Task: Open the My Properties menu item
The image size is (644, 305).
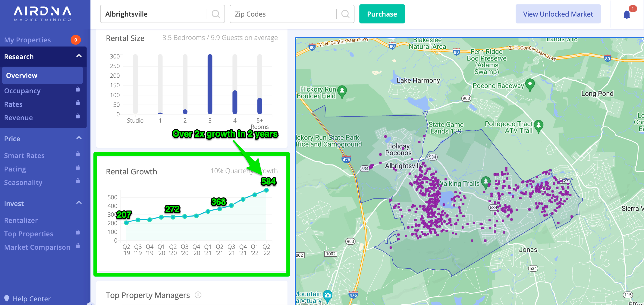Action: [x=28, y=40]
